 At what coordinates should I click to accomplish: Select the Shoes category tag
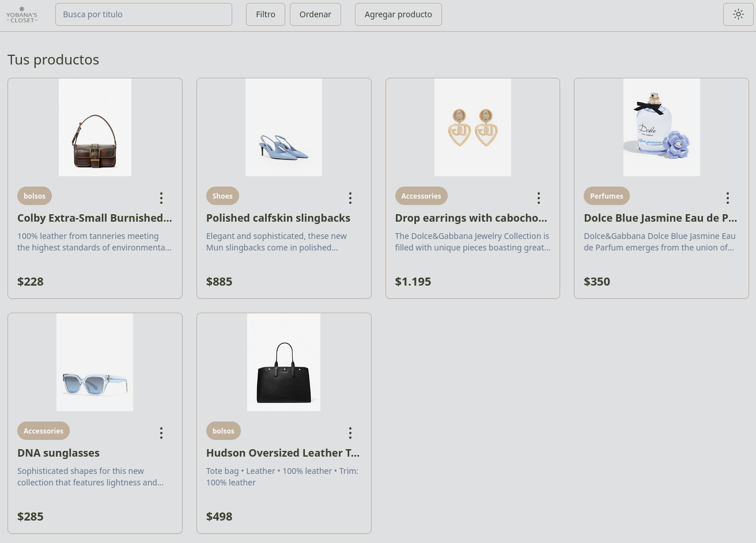pyautogui.click(x=222, y=196)
